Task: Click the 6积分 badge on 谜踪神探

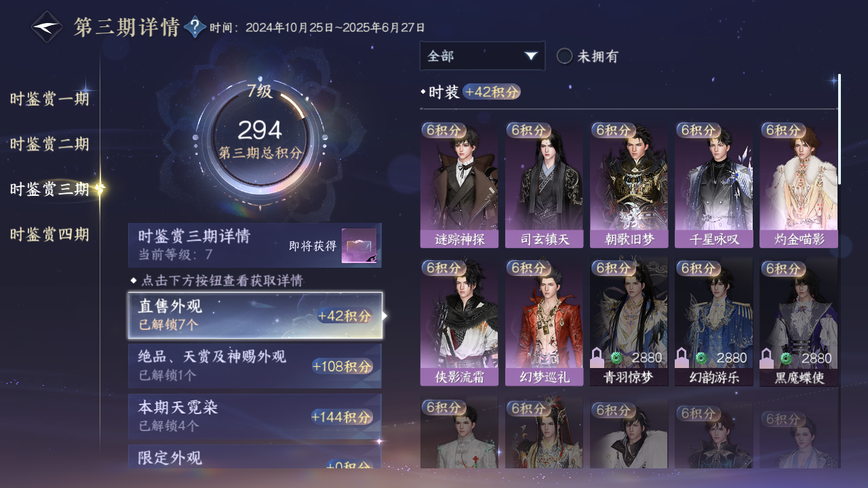Action: click(x=443, y=130)
